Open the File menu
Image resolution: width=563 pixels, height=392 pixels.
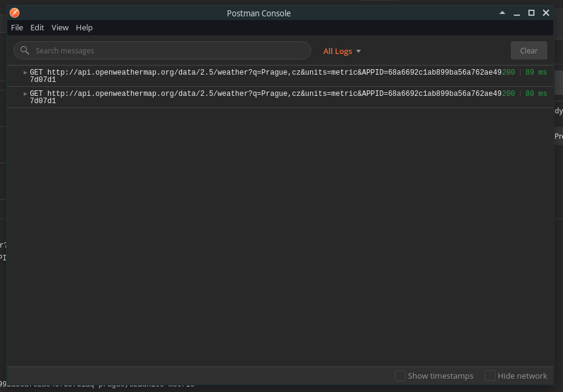pyautogui.click(x=17, y=28)
